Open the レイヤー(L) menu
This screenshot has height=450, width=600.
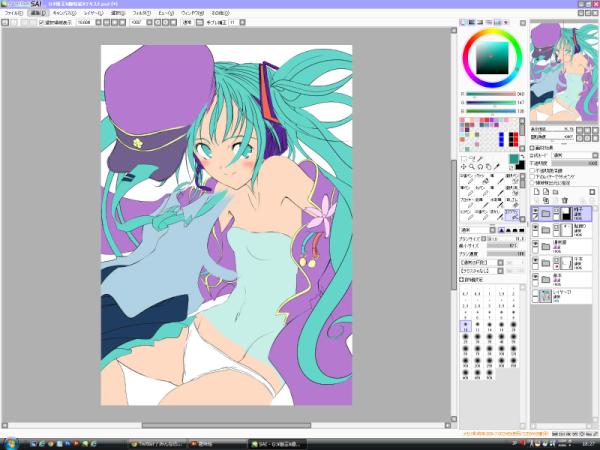click(94, 13)
